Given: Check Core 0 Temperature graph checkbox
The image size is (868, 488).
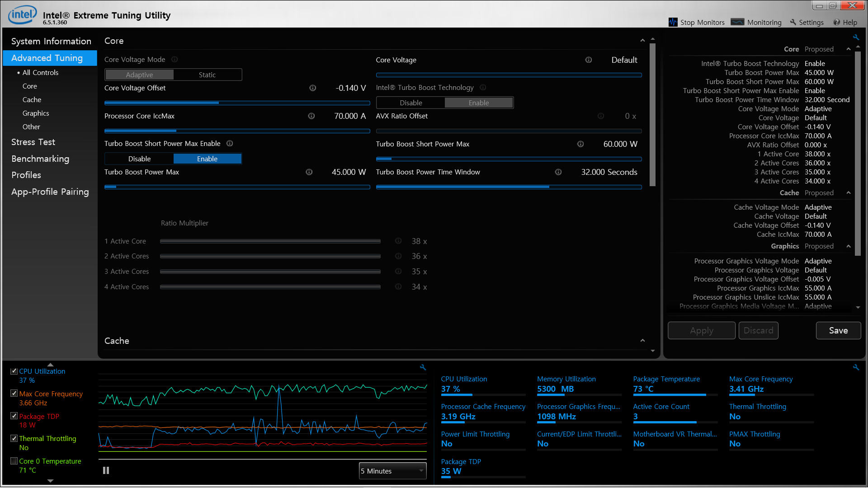Looking at the screenshot, I should (x=14, y=461).
